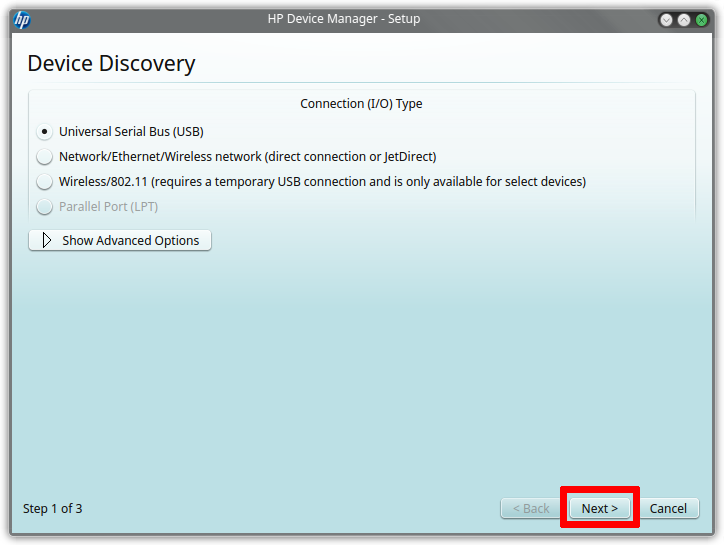Expand Show Advanced Options
Viewport: 724px width, 545px height.
(120, 240)
